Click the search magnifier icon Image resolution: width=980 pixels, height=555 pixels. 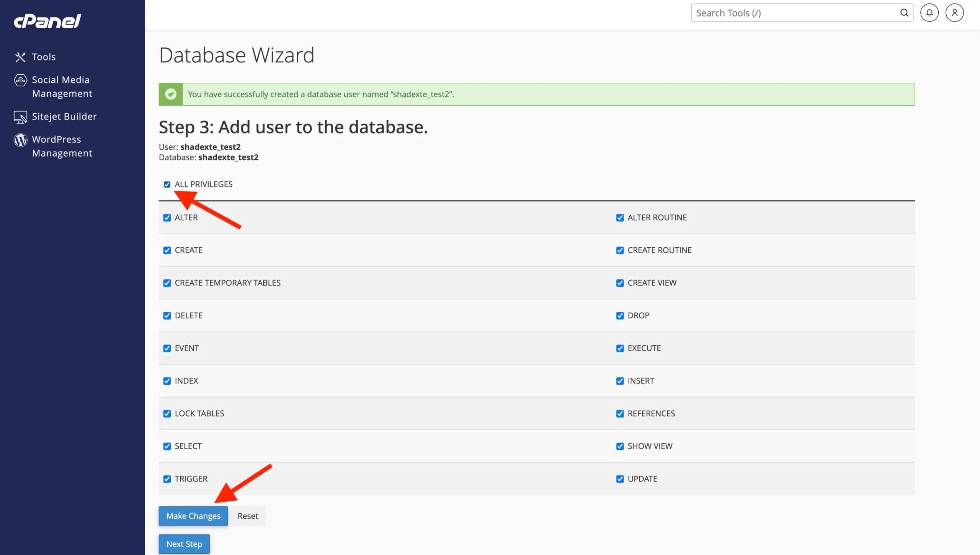coord(904,13)
